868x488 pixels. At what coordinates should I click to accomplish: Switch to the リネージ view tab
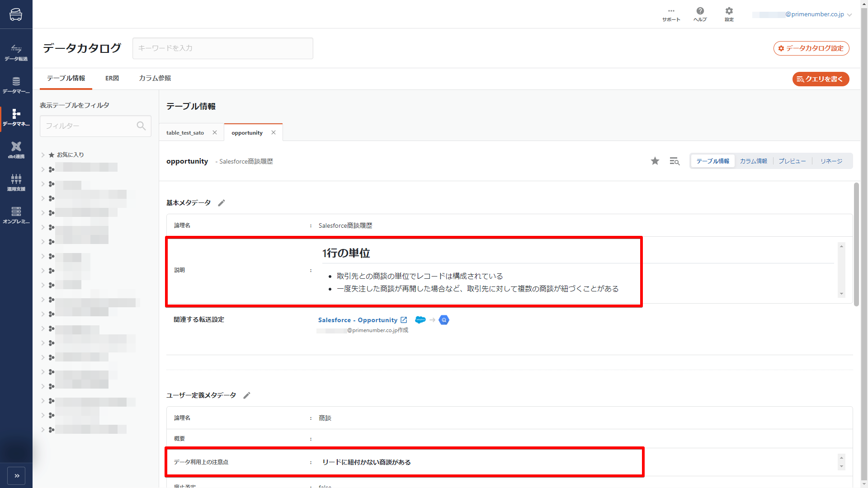click(x=831, y=161)
